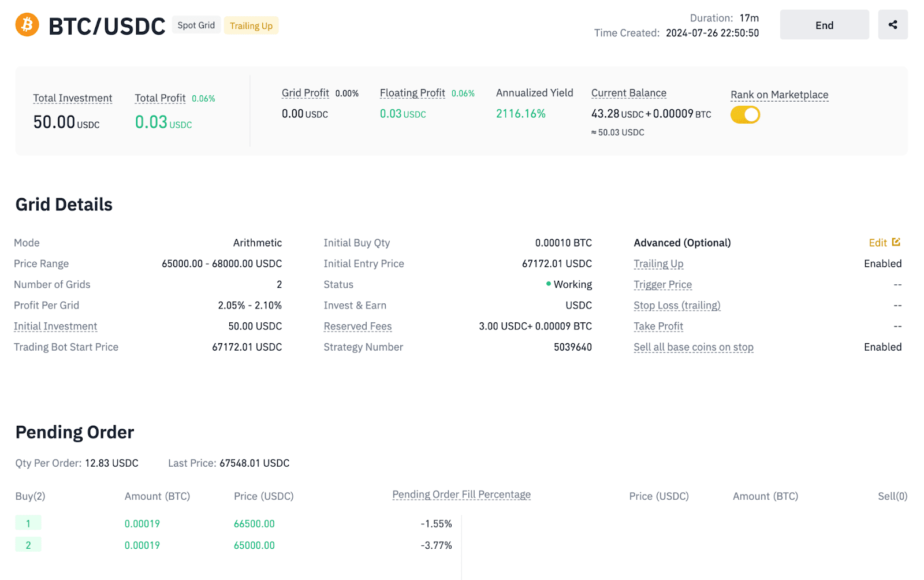Toggle the Rank on Marketplace switch
924x580 pixels.
[x=745, y=114]
